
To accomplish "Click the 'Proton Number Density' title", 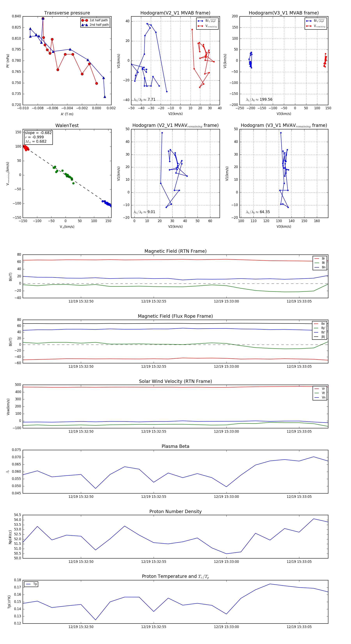I will 175,511.
